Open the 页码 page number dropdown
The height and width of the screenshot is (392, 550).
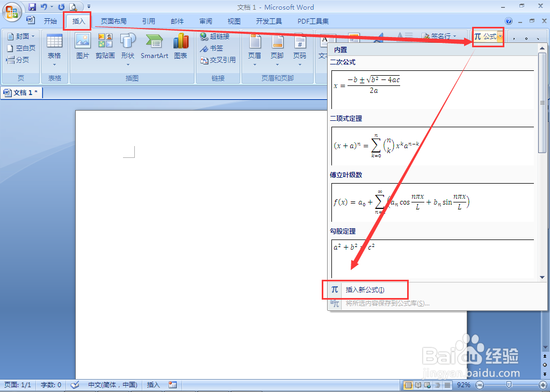[300, 50]
